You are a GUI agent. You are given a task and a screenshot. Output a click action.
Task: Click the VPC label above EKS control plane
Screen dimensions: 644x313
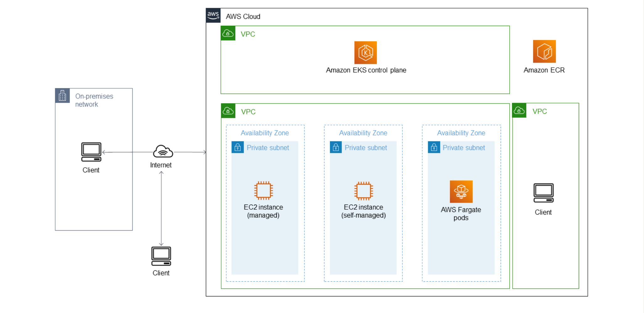pyautogui.click(x=248, y=34)
